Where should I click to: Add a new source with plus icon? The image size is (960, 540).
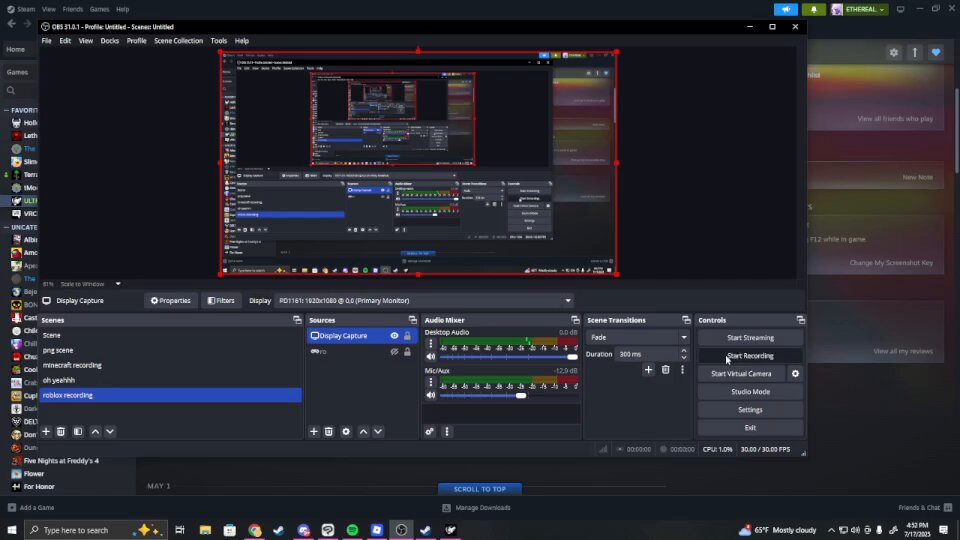tap(313, 432)
